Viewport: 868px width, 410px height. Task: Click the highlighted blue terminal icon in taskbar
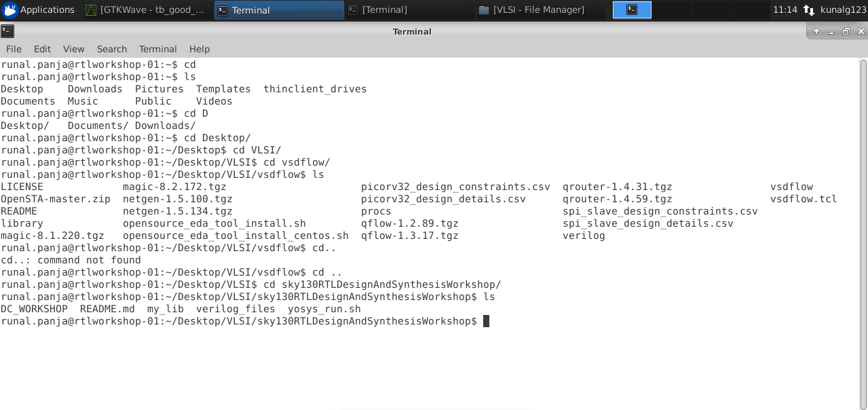pyautogui.click(x=631, y=10)
